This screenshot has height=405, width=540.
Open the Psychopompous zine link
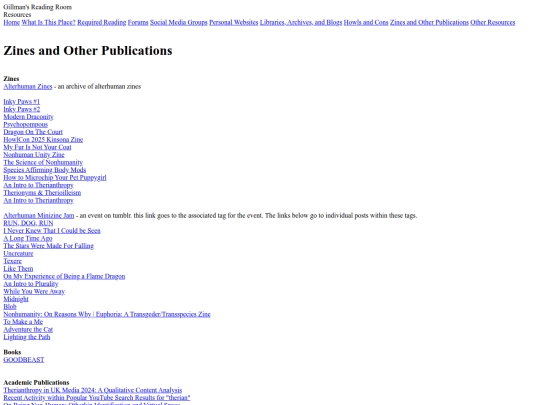25,124
